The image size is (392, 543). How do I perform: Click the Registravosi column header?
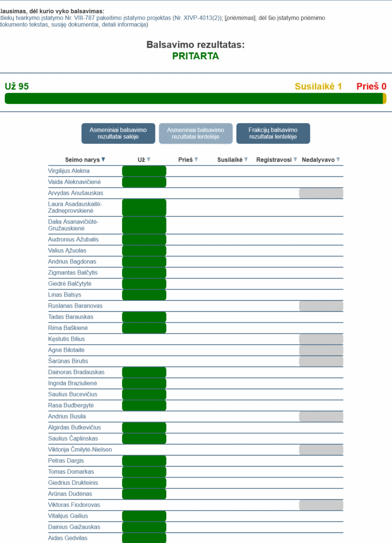[274, 160]
